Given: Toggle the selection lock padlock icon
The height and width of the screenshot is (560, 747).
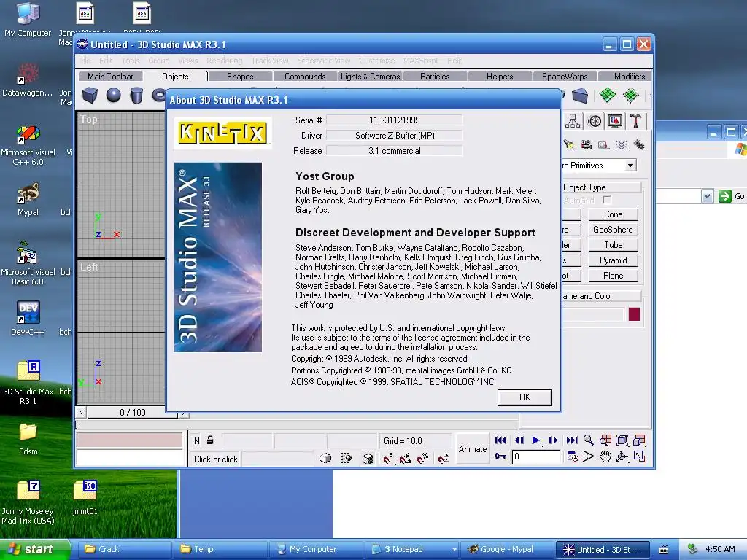Looking at the screenshot, I should (210, 440).
